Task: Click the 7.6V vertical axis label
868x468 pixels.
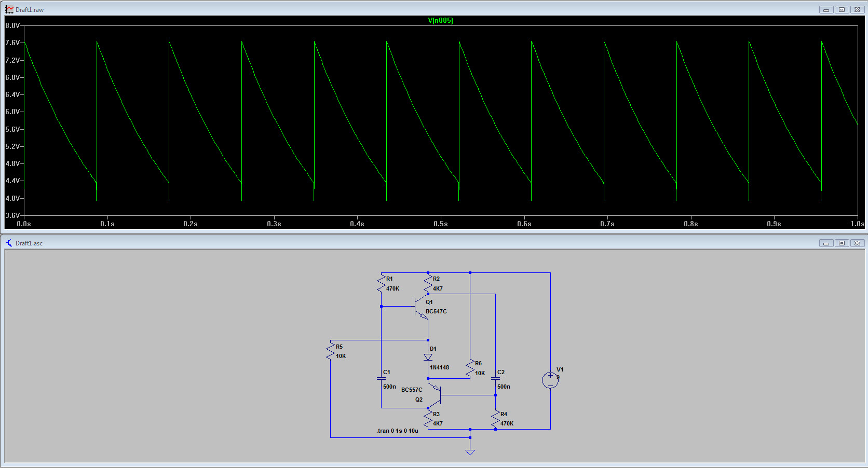Action: click(x=12, y=43)
